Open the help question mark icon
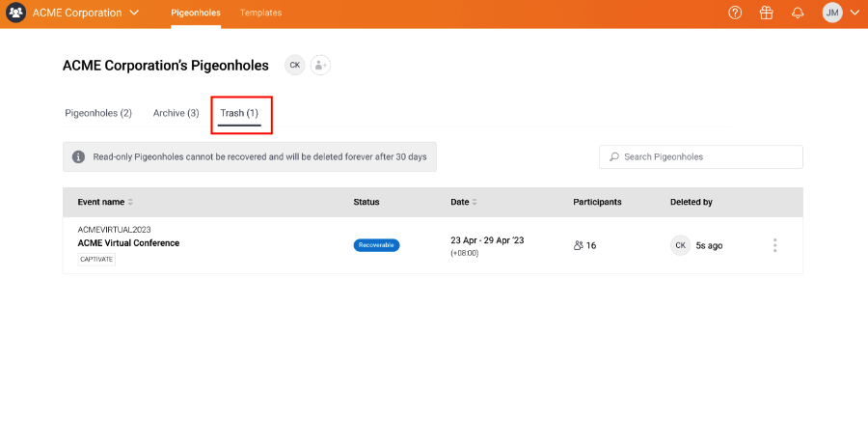 (735, 13)
